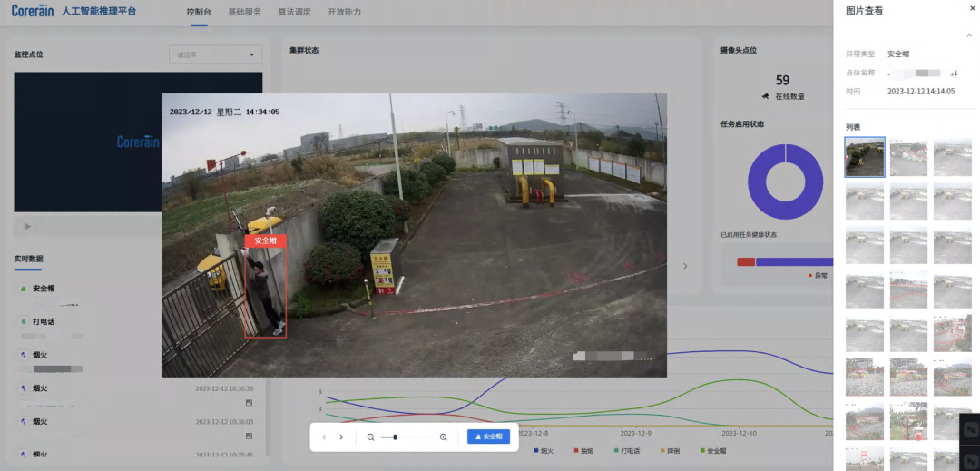The image size is (980, 471).
Task: Select the second thumbnail in the first row
Action: tap(908, 157)
